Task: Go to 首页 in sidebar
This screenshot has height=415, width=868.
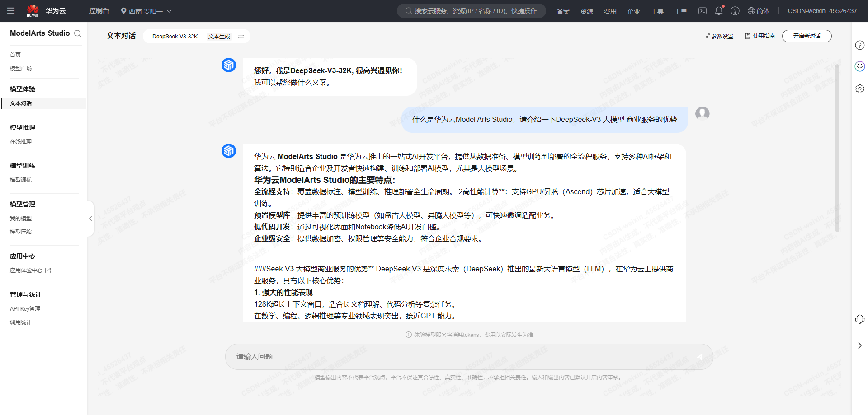Action: 15,55
